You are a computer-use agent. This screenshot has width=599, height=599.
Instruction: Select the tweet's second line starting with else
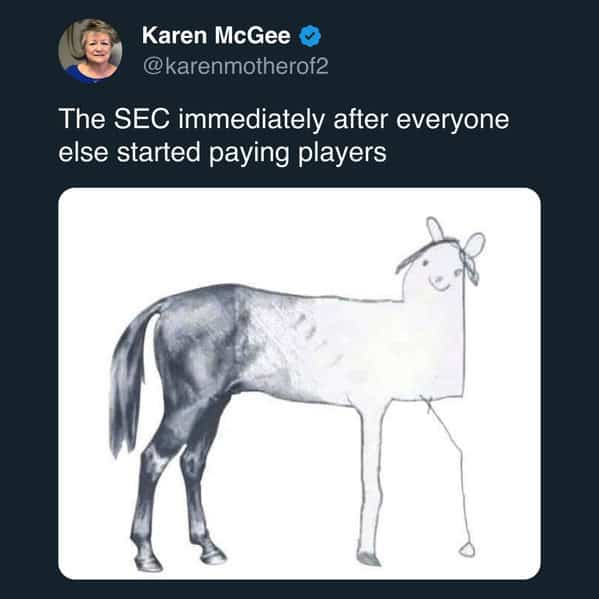pos(222,154)
